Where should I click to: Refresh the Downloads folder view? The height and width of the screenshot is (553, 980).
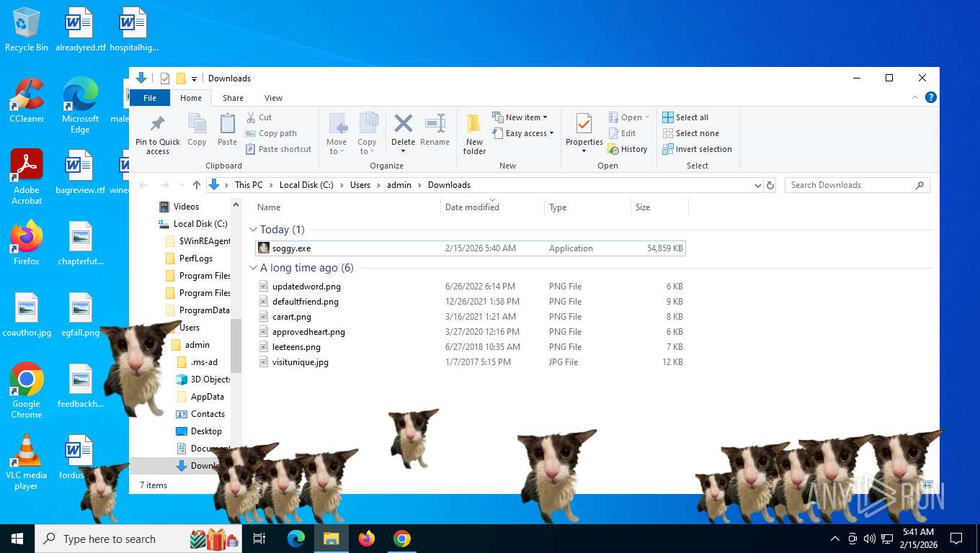click(770, 185)
